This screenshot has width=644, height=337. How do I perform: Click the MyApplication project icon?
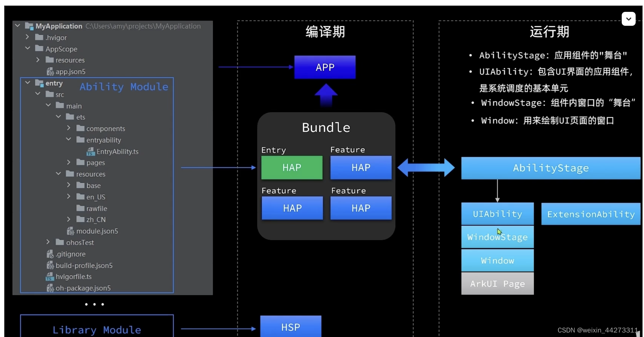pyautogui.click(x=29, y=26)
